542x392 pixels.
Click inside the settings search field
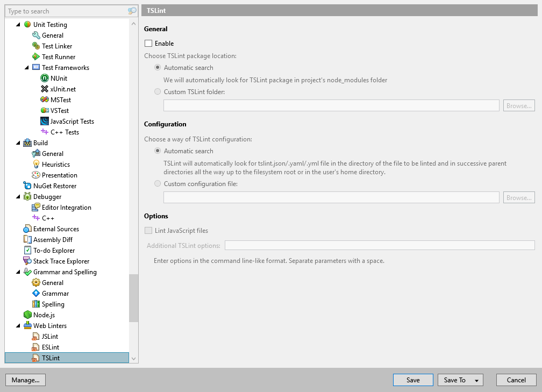point(65,11)
